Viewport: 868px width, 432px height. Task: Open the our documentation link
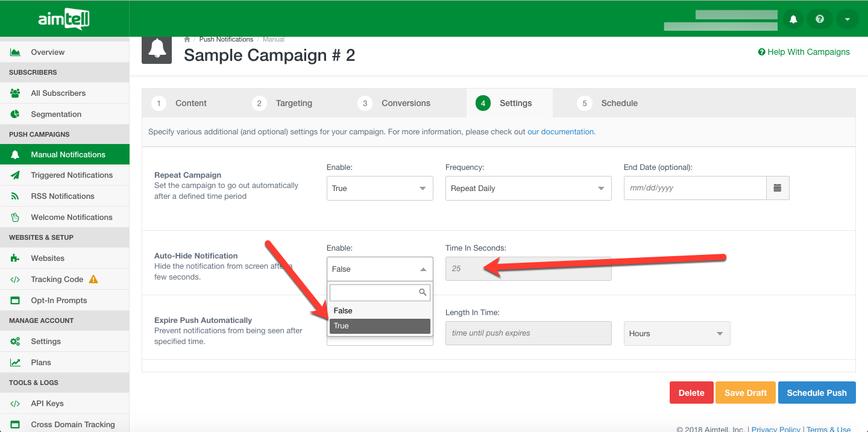561,132
